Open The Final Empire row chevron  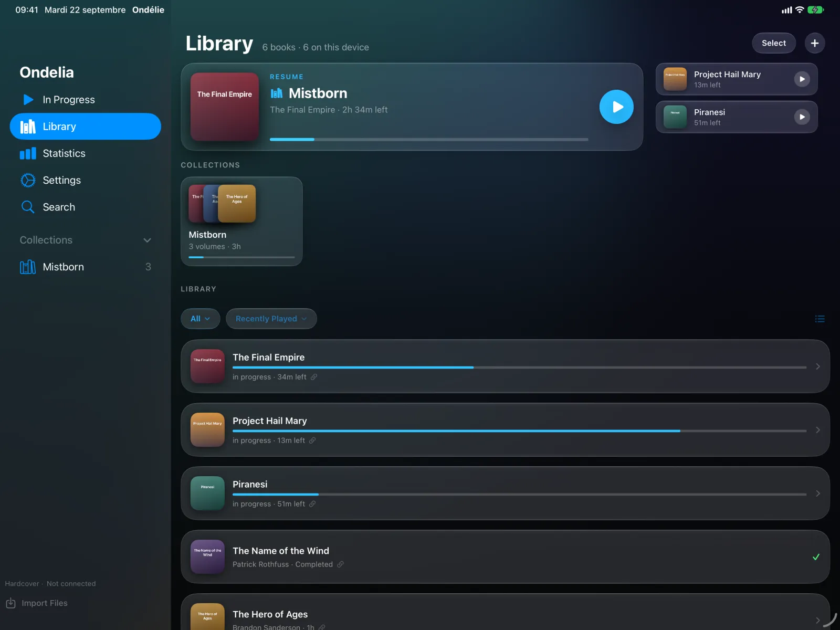(x=817, y=366)
